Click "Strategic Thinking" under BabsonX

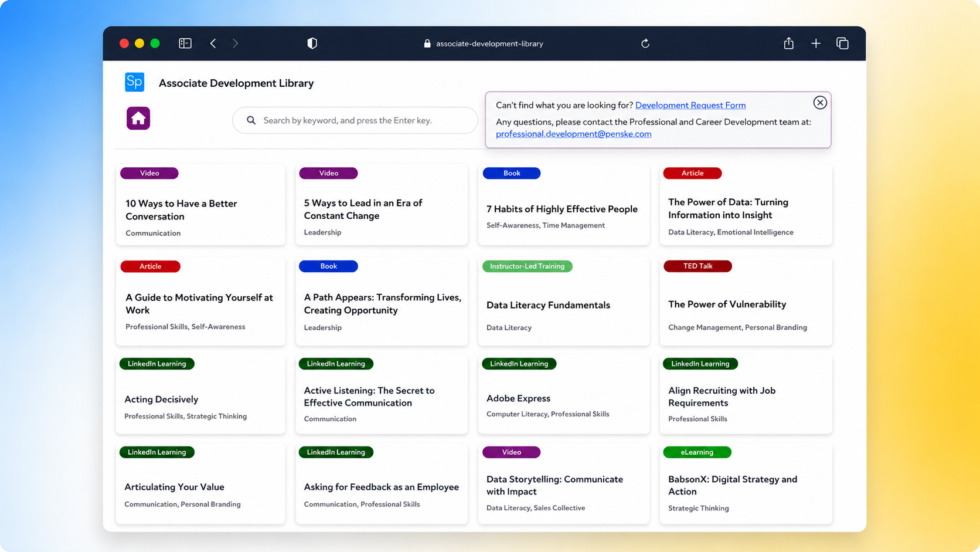699,509
